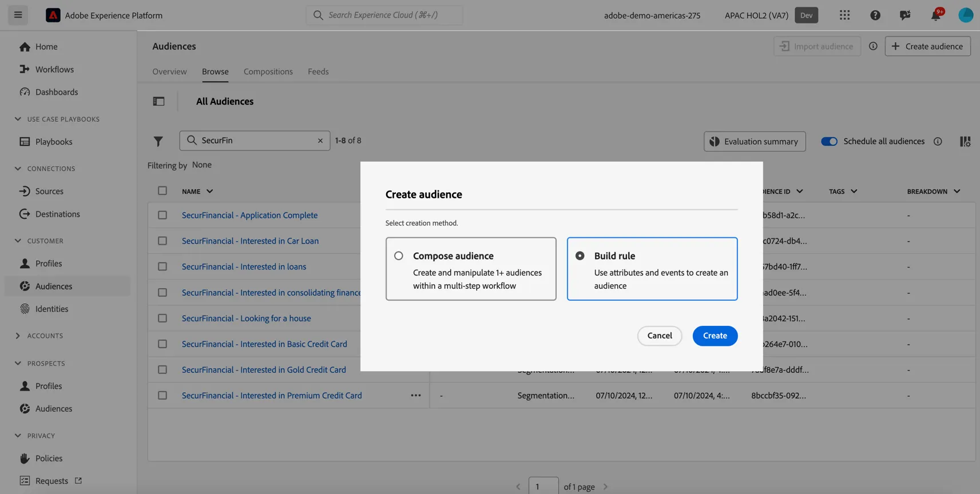
Task: Switch to the Compositions tab
Action: [x=268, y=71]
